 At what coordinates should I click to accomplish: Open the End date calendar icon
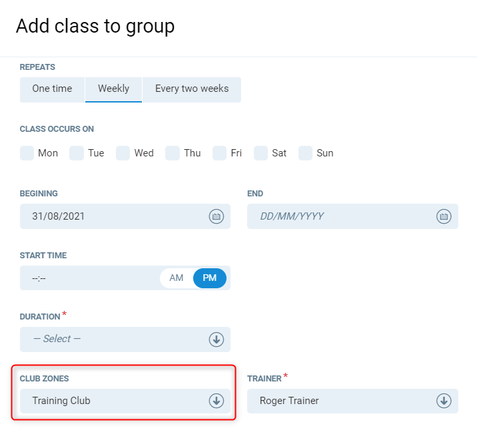point(444,216)
